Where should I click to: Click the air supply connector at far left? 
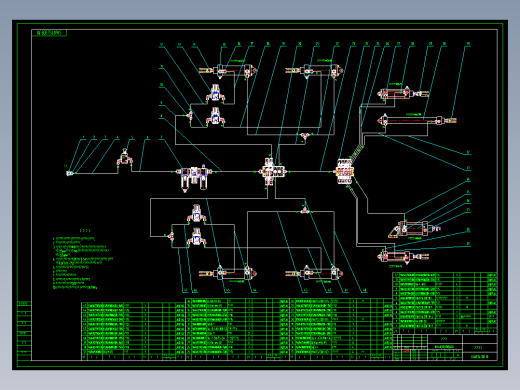coord(69,173)
